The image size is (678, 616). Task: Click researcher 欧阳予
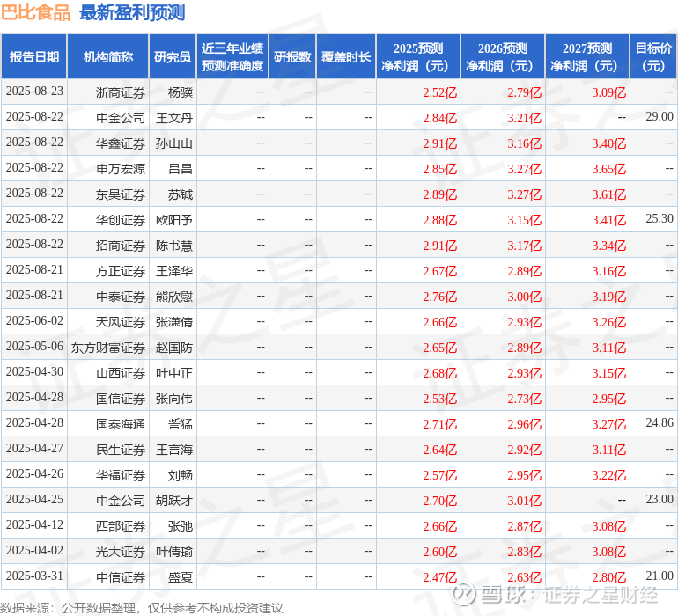click(174, 220)
